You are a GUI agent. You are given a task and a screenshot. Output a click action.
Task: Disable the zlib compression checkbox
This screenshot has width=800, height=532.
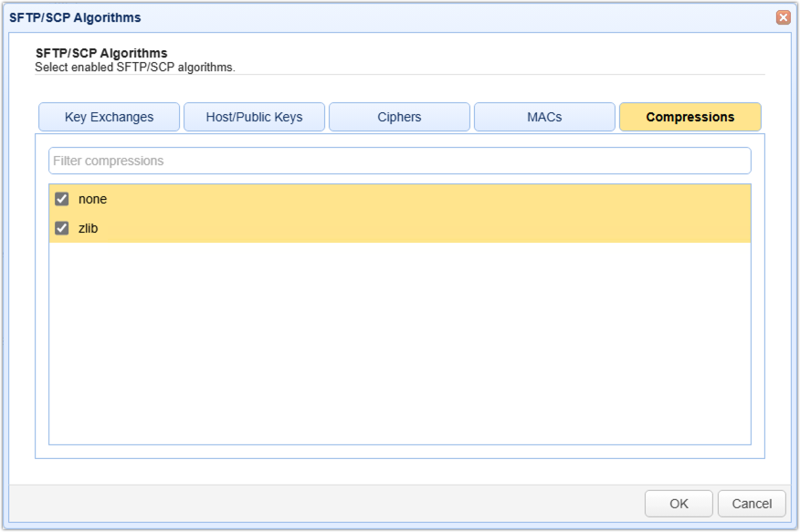[62, 228]
